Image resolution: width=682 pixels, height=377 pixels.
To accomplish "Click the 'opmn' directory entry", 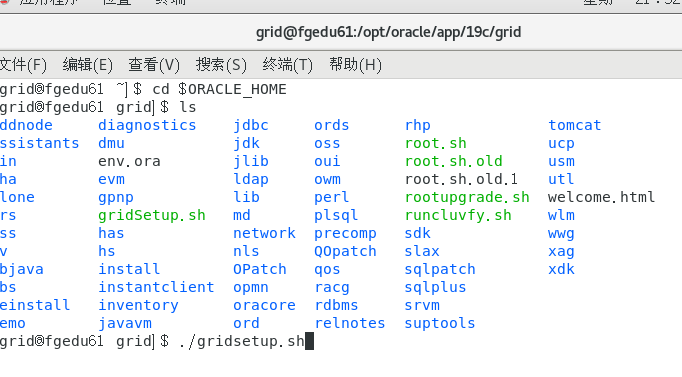I will [251, 288].
